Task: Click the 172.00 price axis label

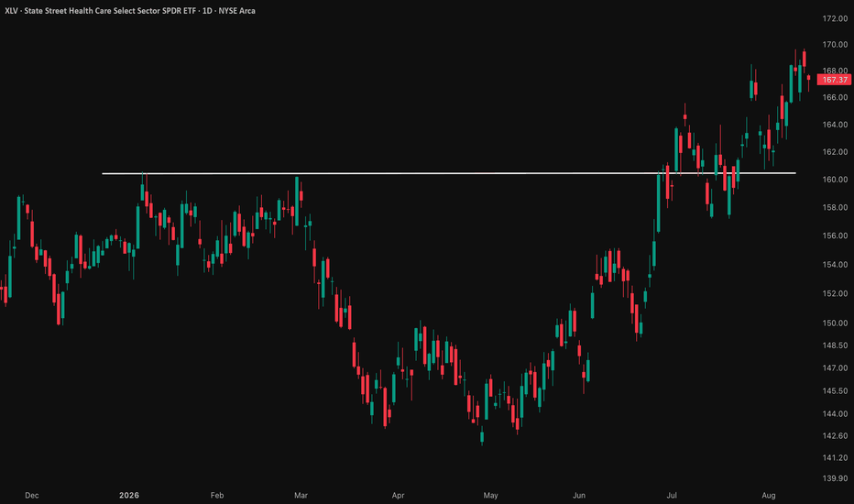Action: (x=835, y=18)
